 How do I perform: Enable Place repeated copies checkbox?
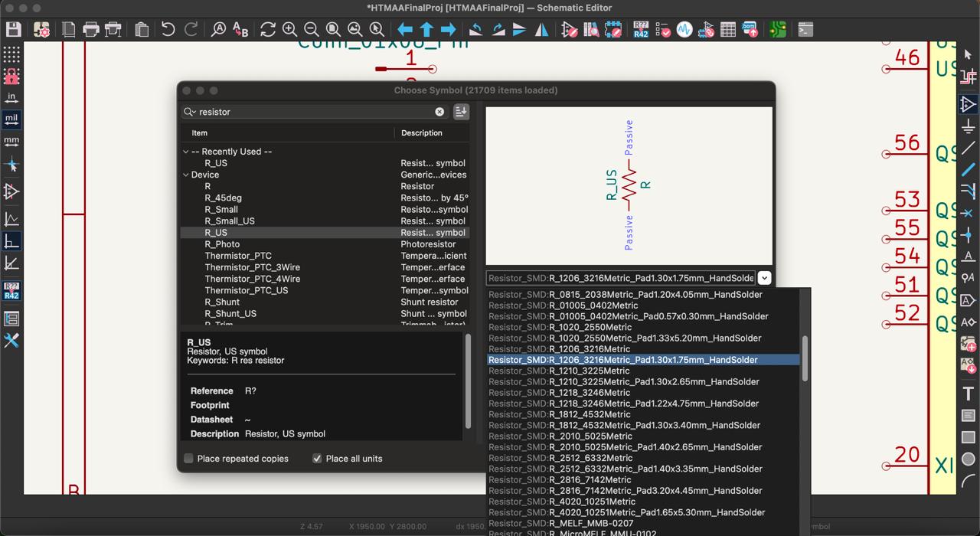tap(188, 459)
